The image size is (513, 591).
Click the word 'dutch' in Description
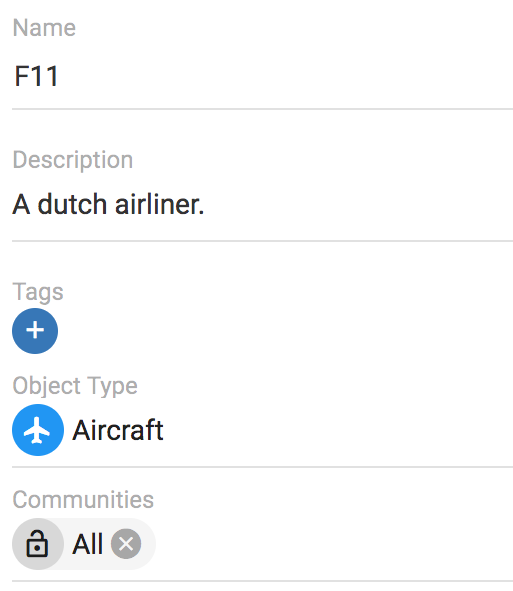point(72,205)
